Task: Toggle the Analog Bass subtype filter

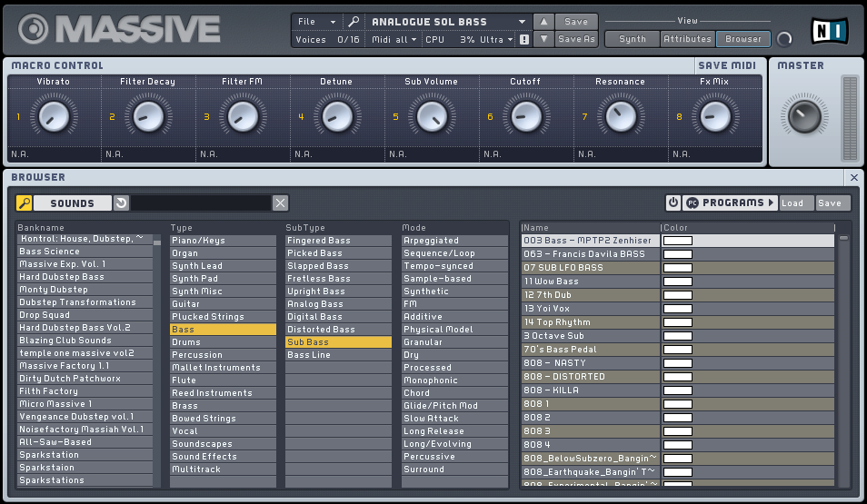Action: pos(338,304)
